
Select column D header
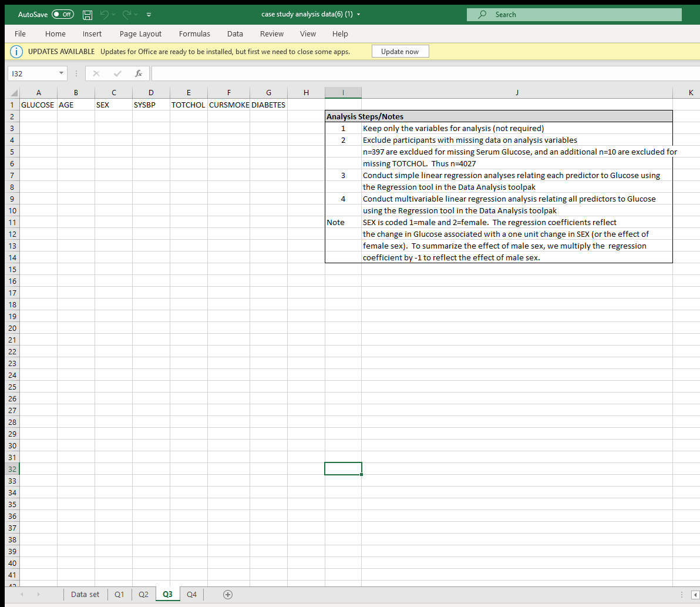[151, 93]
